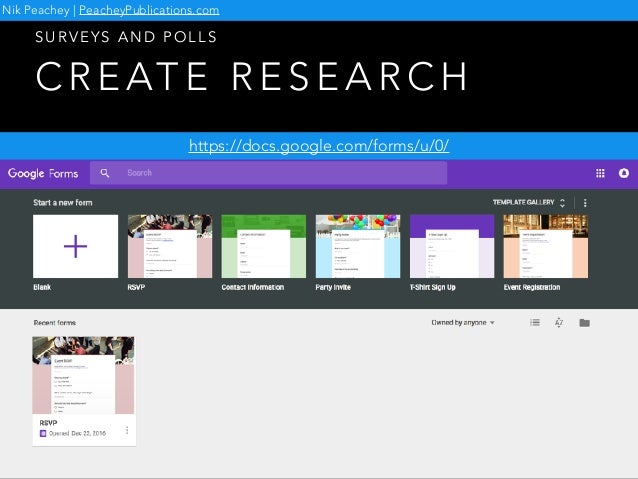
Task: Expand the Template Gallery
Action: click(529, 202)
